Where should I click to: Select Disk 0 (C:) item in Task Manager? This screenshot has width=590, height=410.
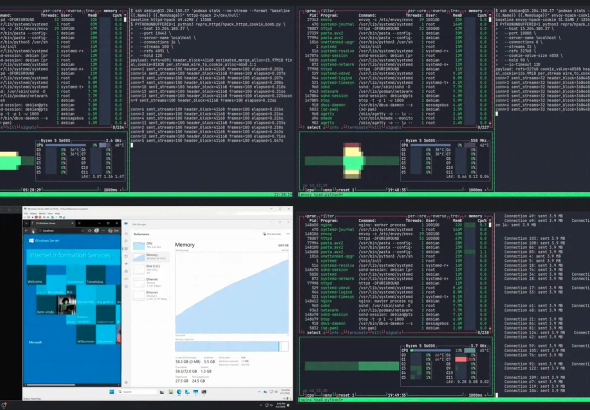[x=151, y=269]
